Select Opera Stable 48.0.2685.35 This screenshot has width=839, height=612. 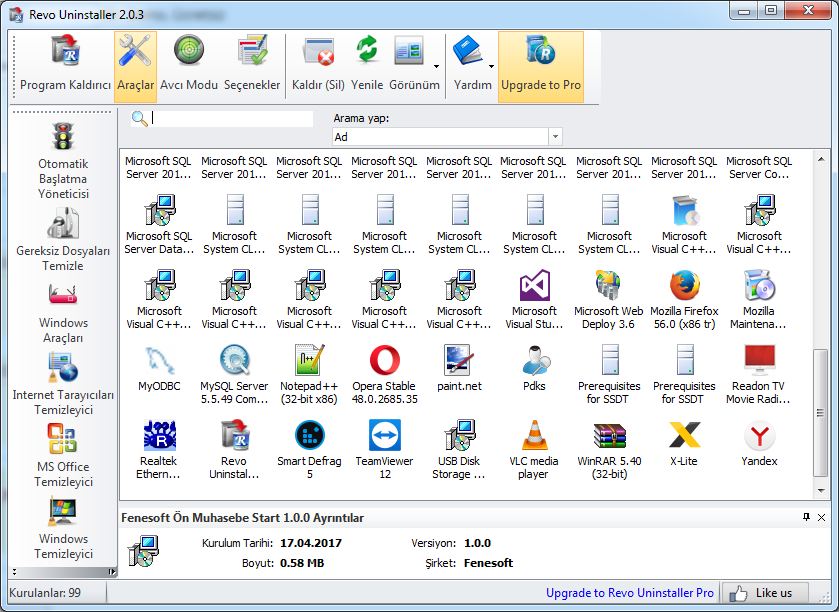[385, 374]
